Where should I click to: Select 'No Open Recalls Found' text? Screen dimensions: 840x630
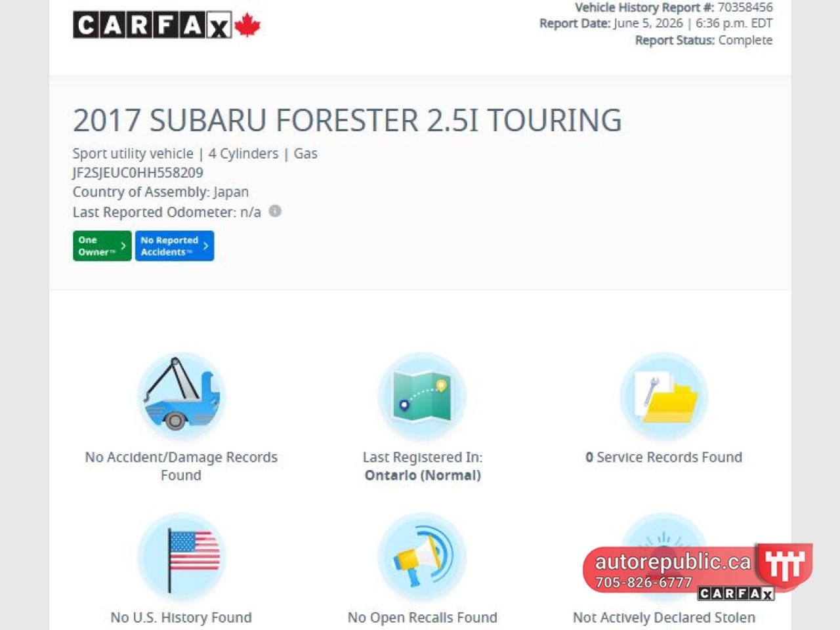(x=423, y=618)
